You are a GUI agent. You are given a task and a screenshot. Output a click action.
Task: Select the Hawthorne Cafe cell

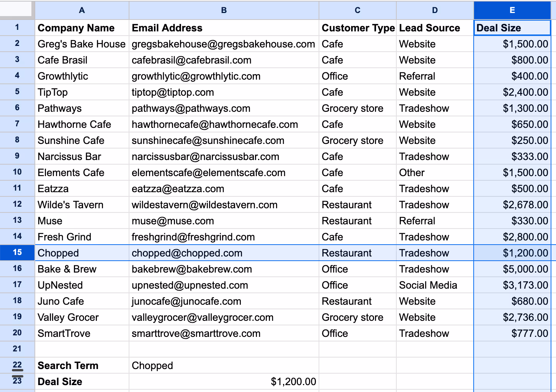(82, 124)
